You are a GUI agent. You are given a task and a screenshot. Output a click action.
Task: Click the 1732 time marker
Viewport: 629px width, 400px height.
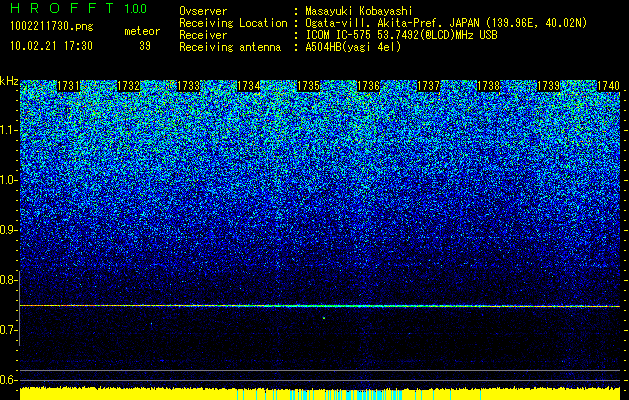click(x=128, y=86)
